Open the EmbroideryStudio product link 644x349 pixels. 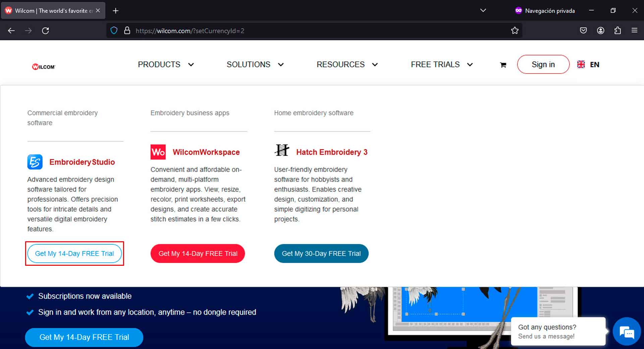[x=82, y=162]
